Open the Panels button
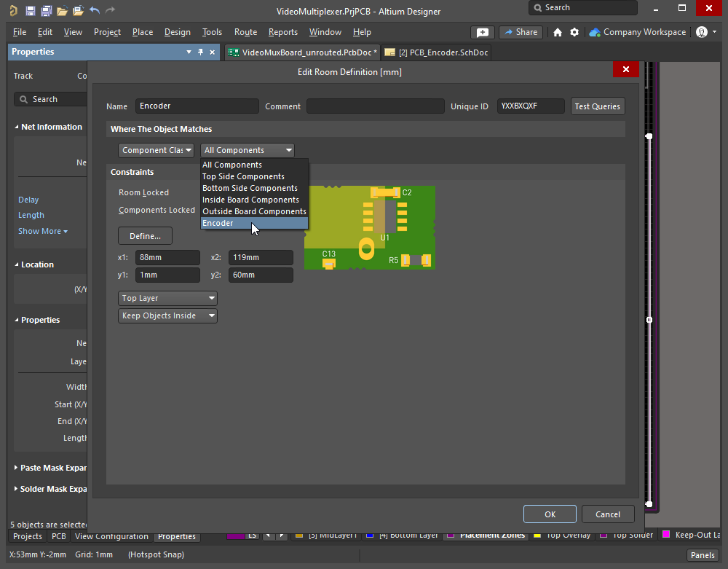Image resolution: width=728 pixels, height=569 pixels. [703, 555]
